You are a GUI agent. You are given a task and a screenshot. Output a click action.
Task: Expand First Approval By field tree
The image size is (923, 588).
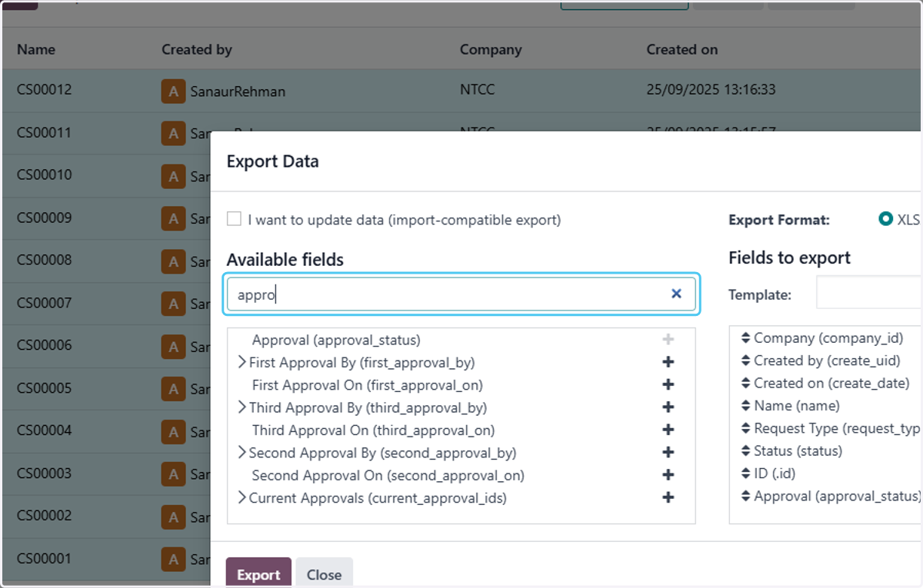coord(242,362)
